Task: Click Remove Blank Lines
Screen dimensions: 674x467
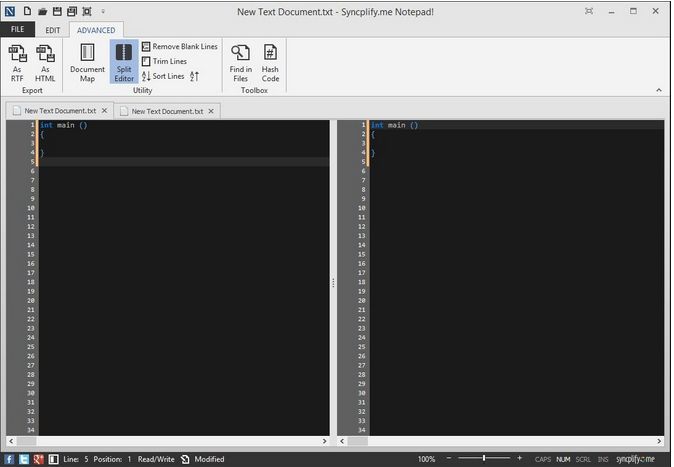Action: pyautogui.click(x=180, y=46)
